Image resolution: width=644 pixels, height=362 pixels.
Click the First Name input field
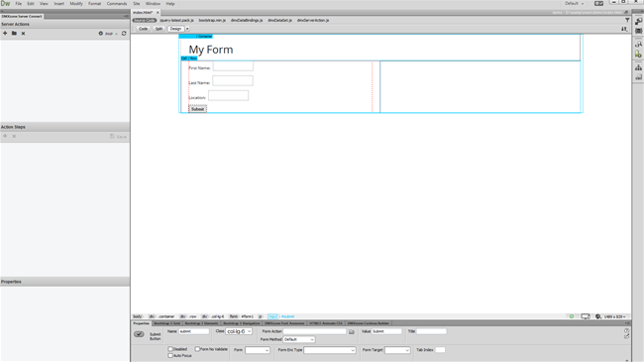233,66
